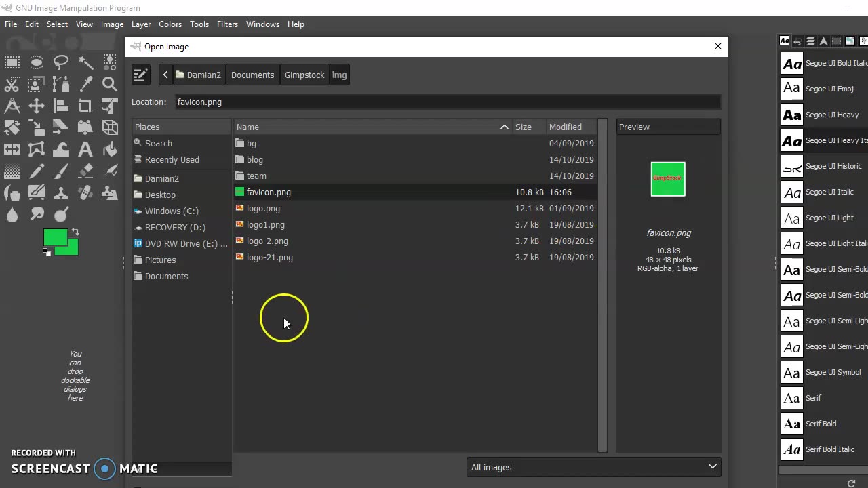The height and width of the screenshot is (488, 868).
Task: Select the Heal bandage tool
Action: click(85, 193)
